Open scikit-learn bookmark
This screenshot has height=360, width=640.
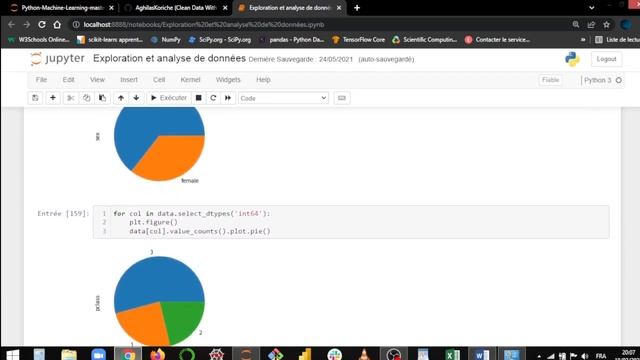[110, 40]
